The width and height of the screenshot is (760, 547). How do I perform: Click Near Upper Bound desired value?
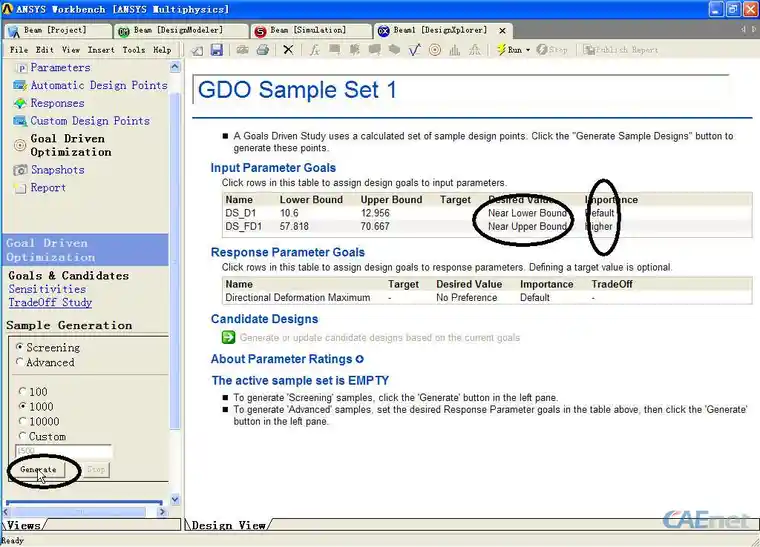(527, 226)
